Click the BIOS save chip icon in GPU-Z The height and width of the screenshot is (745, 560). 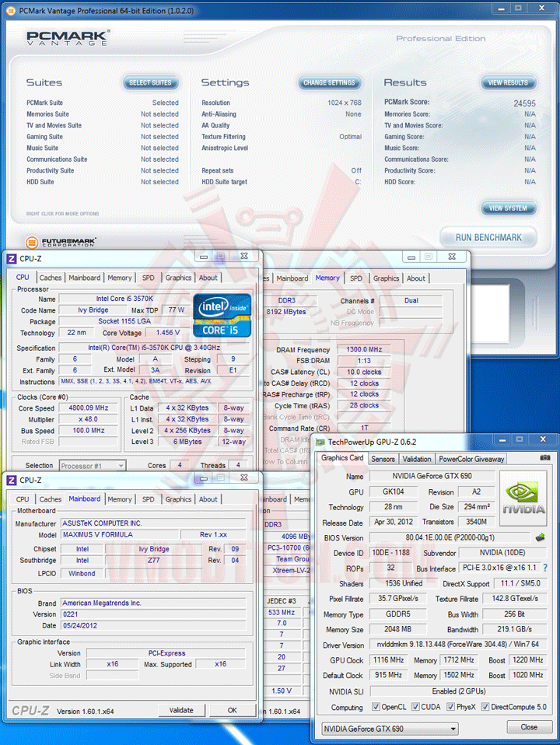tap(541, 537)
